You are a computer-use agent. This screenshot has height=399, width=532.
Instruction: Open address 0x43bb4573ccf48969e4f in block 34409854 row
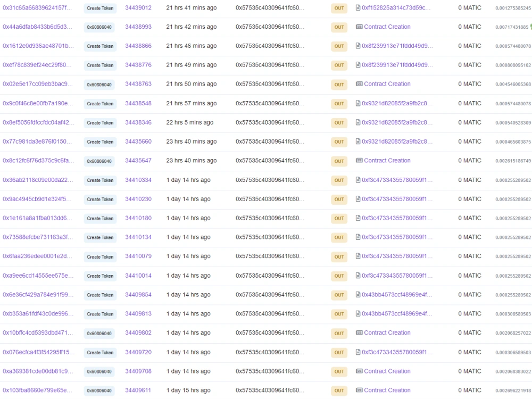tap(397, 295)
